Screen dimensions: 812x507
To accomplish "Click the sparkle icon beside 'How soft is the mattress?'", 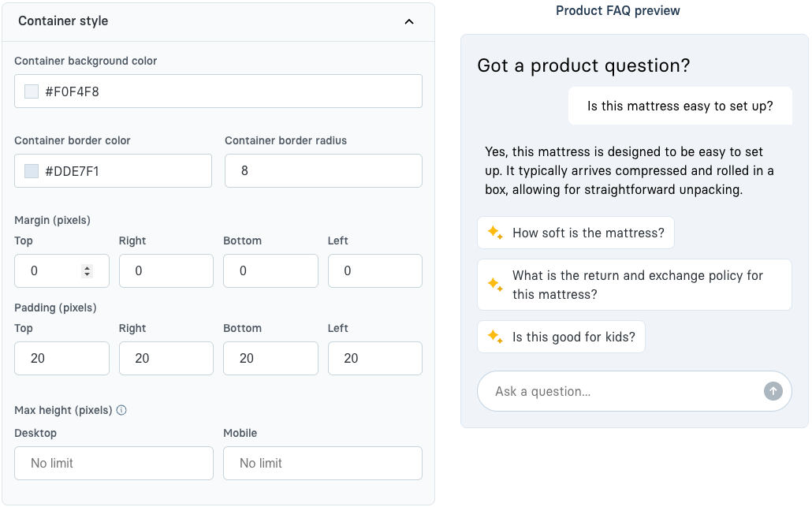I will point(495,233).
